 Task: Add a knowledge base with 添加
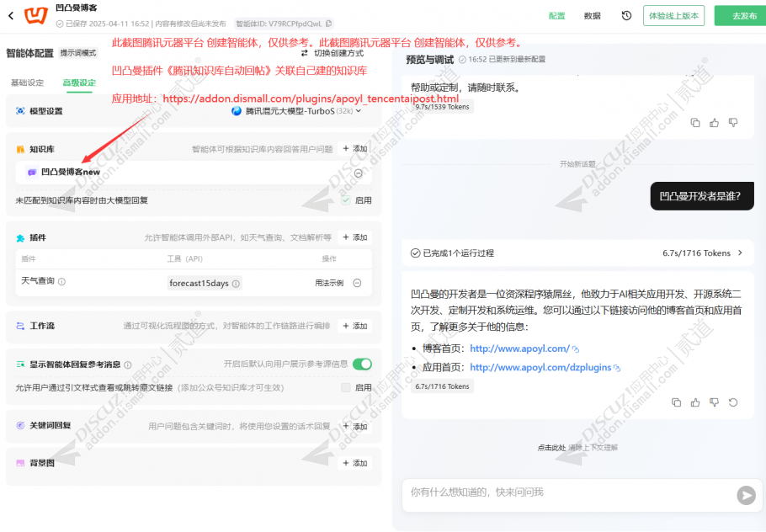354,148
